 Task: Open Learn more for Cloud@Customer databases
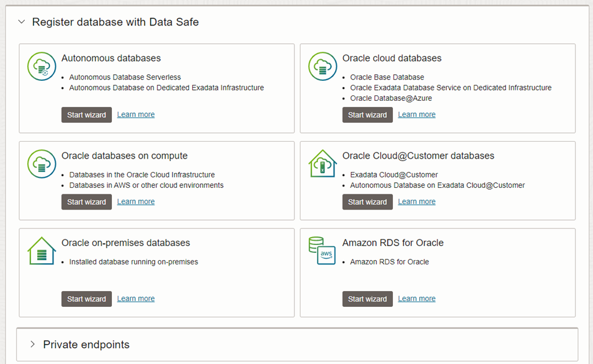[x=417, y=202]
